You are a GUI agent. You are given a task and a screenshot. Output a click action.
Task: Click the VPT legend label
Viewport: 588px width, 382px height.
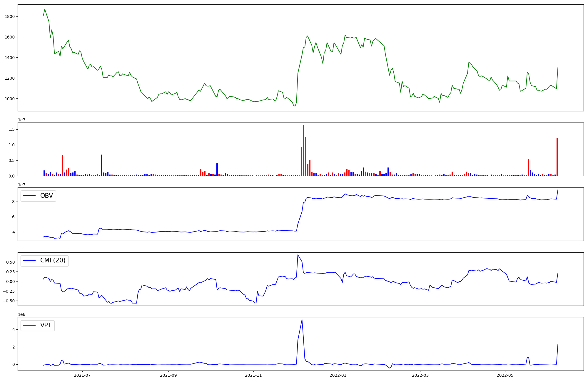pyautogui.click(x=46, y=325)
